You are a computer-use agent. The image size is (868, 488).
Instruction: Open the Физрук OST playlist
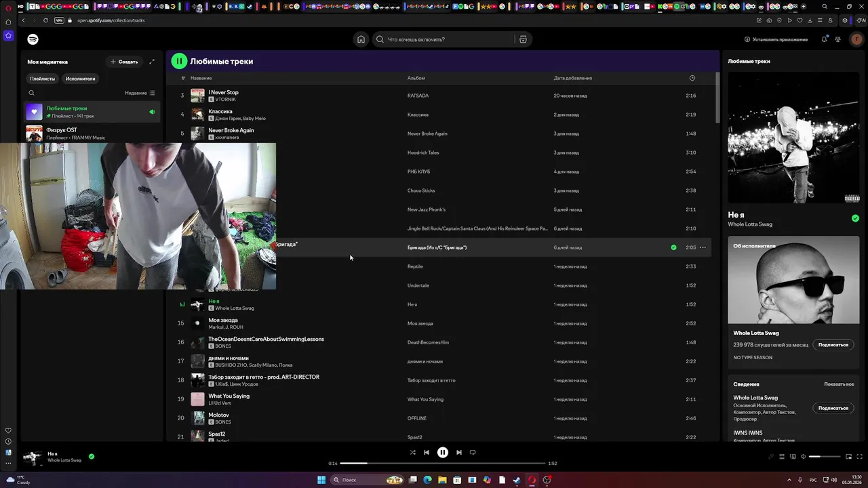[x=92, y=133]
